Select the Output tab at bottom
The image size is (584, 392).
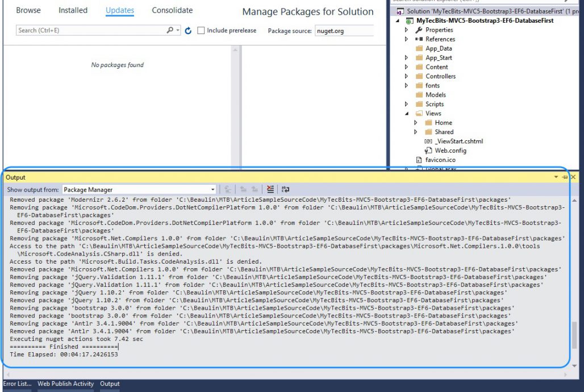110,384
